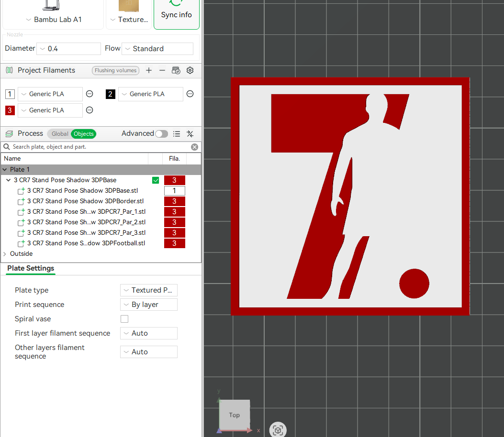Click the AMS filament sync icon
Viewport: 504px width, 437px height.
[176, 70]
